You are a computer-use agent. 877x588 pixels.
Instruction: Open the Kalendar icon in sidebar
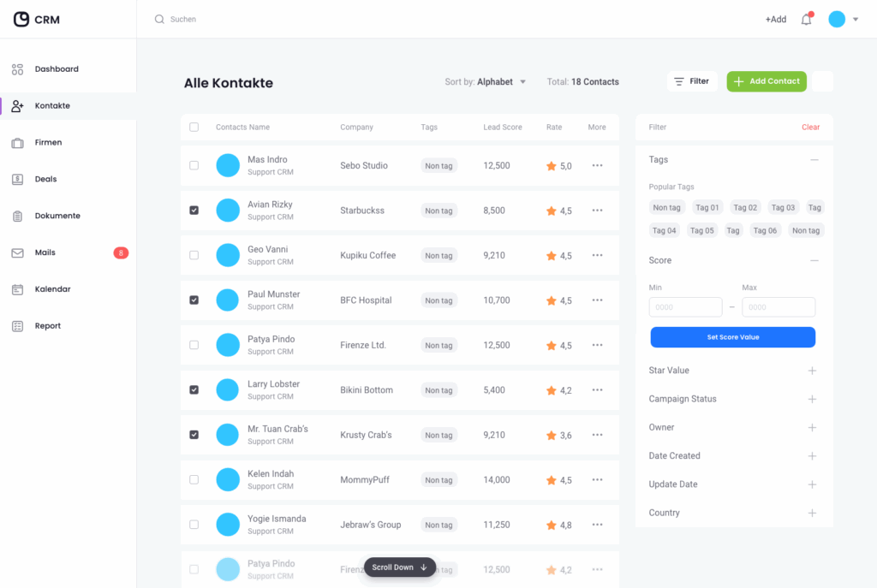(x=17, y=289)
